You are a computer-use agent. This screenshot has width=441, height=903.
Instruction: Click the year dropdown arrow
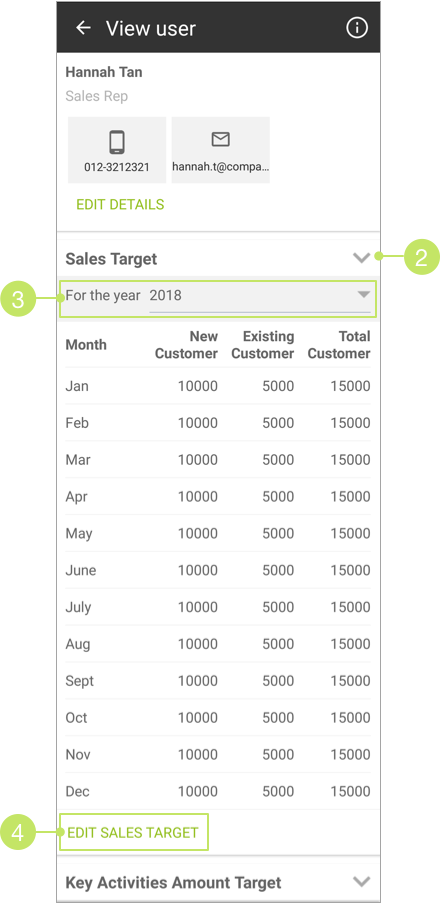click(363, 294)
